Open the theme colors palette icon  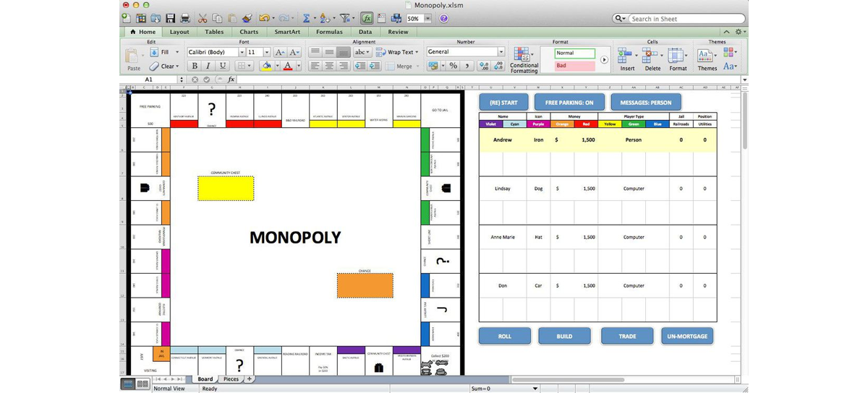coord(728,52)
